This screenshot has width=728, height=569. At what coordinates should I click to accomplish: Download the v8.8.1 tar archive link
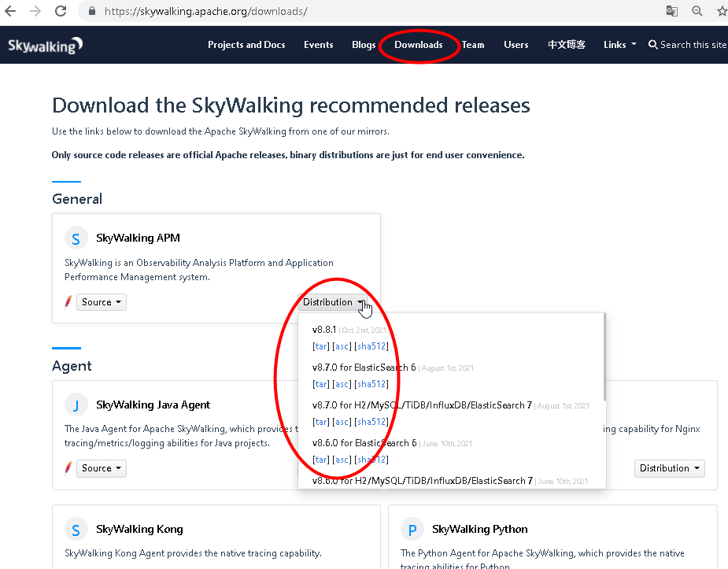click(x=320, y=345)
